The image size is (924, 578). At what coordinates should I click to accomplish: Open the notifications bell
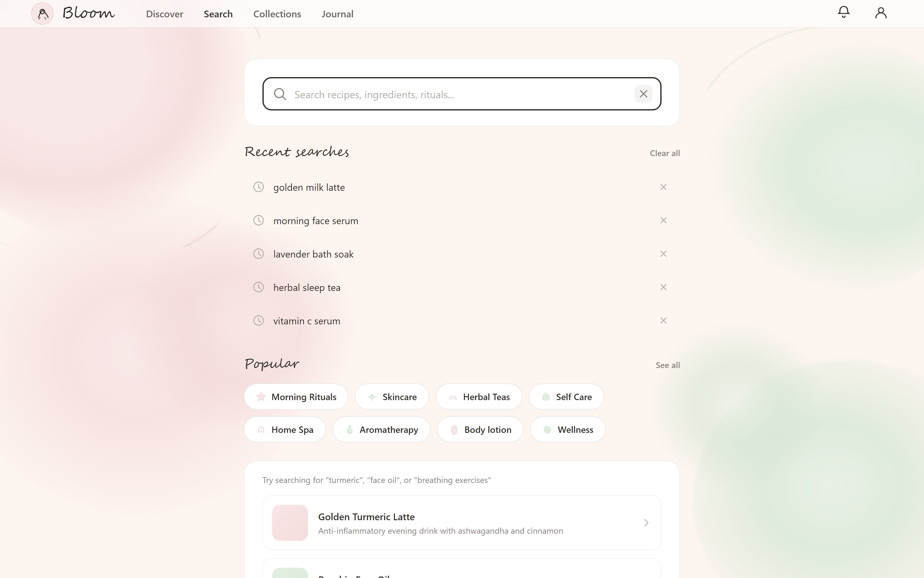(843, 12)
